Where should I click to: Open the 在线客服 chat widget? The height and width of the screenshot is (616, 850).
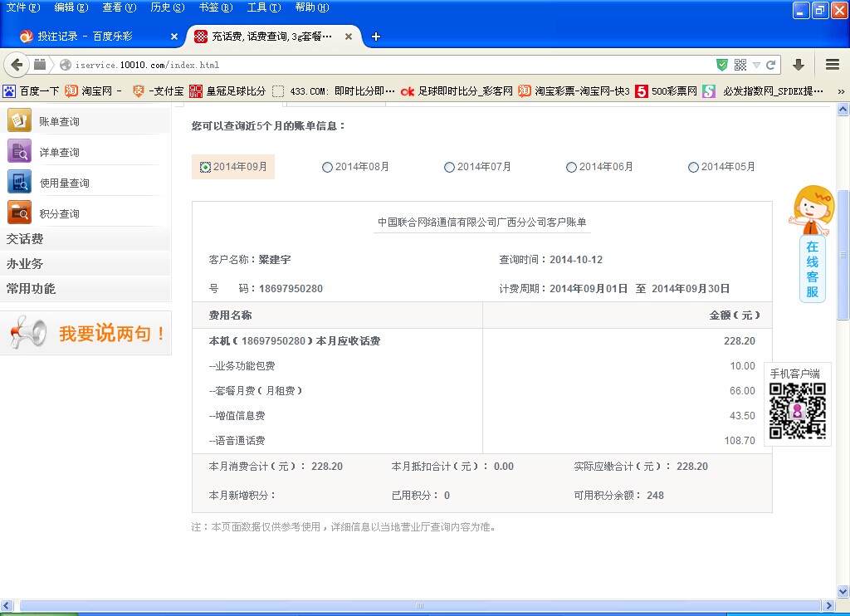pyautogui.click(x=812, y=268)
